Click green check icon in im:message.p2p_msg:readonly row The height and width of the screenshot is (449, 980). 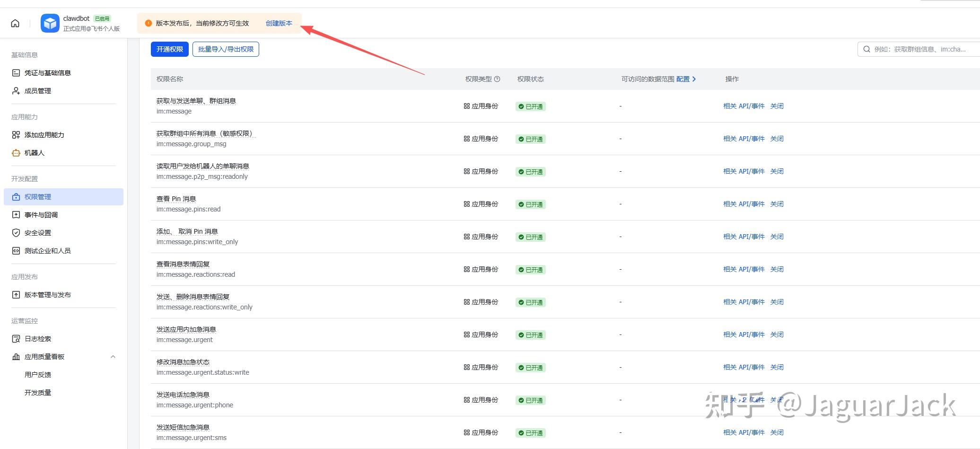click(x=521, y=172)
